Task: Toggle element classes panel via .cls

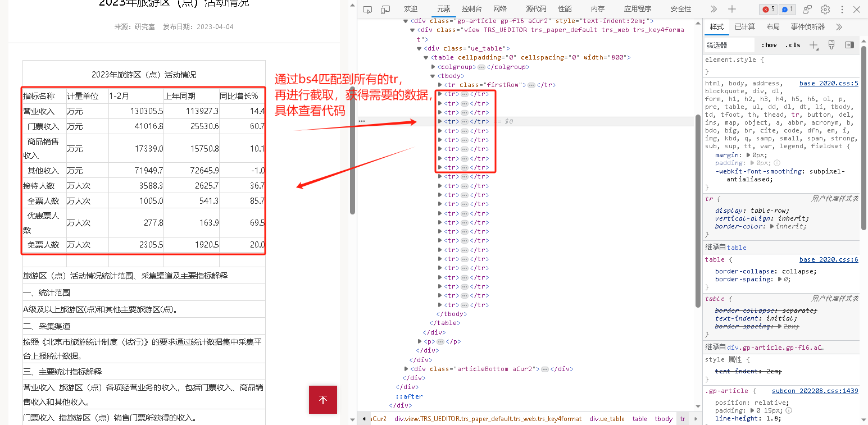Action: (x=792, y=44)
